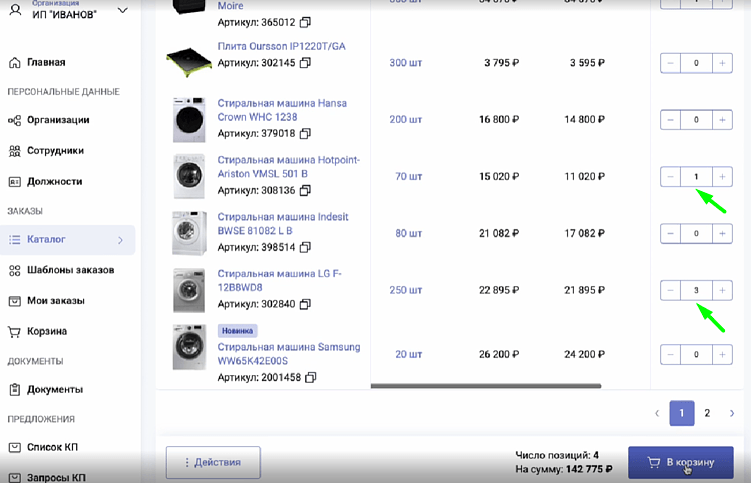
Task: Go to previous page arrow
Action: (x=657, y=413)
